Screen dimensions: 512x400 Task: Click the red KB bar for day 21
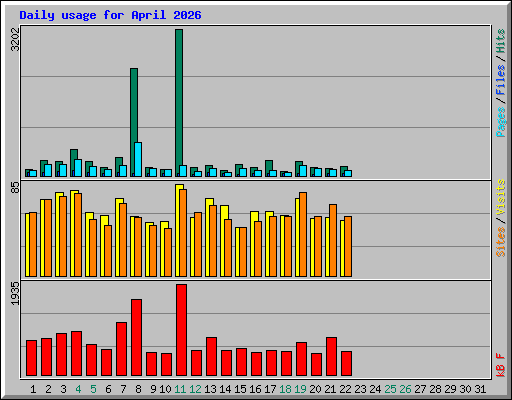coord(331,356)
